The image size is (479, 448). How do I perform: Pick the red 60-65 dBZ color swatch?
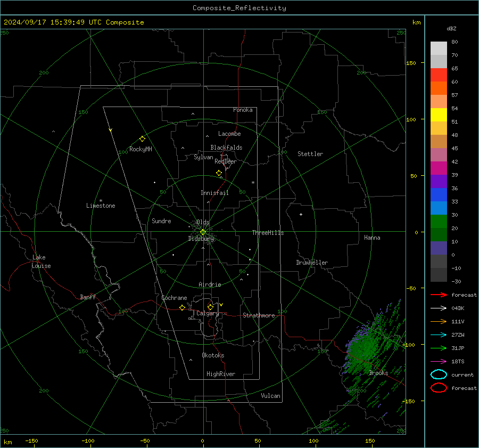click(439, 75)
